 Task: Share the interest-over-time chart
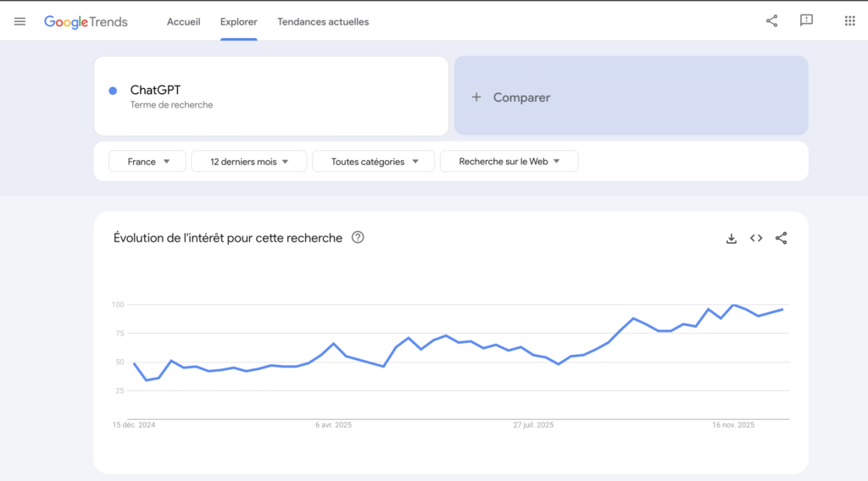[x=781, y=238]
